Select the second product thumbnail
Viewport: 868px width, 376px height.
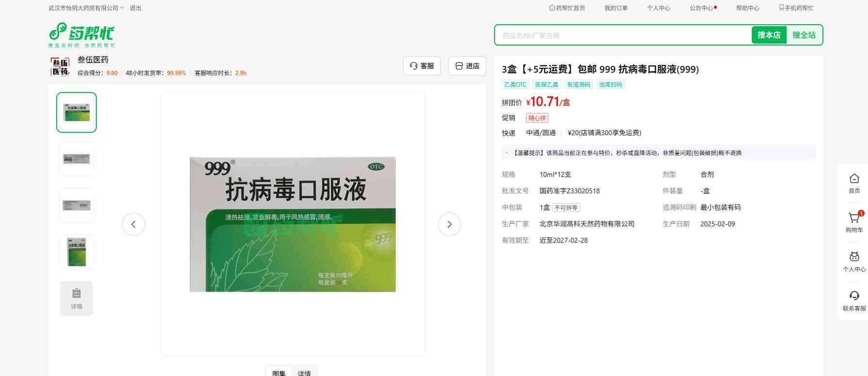pos(77,159)
